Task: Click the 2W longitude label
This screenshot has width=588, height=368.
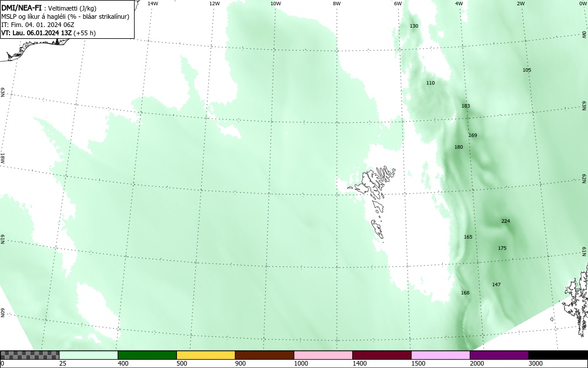Action: point(520,4)
